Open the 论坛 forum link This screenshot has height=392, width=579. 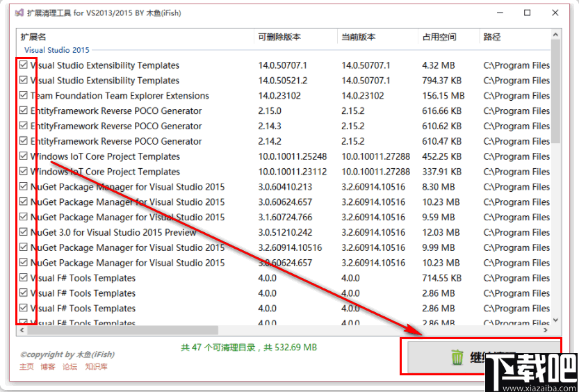[70, 366]
